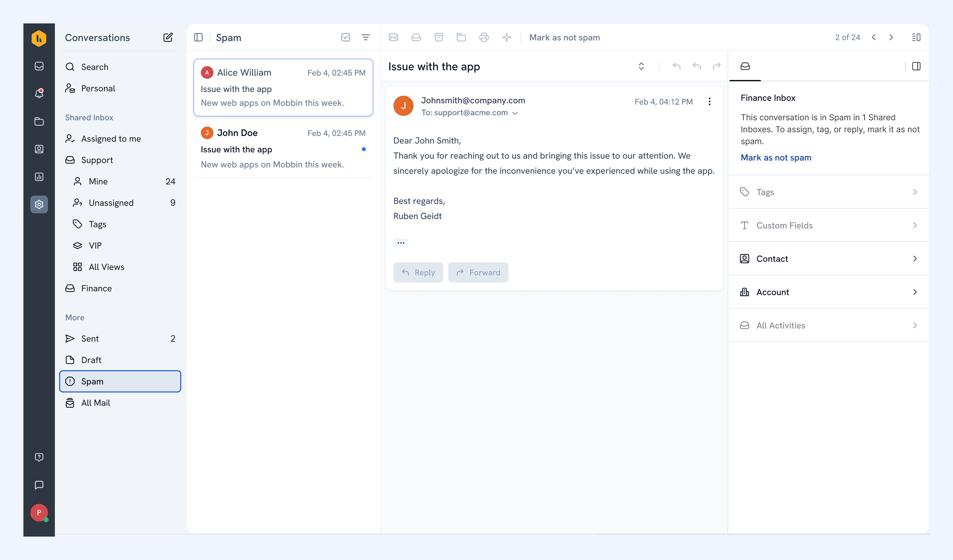Go to previous conversation with left arrow

(x=873, y=37)
